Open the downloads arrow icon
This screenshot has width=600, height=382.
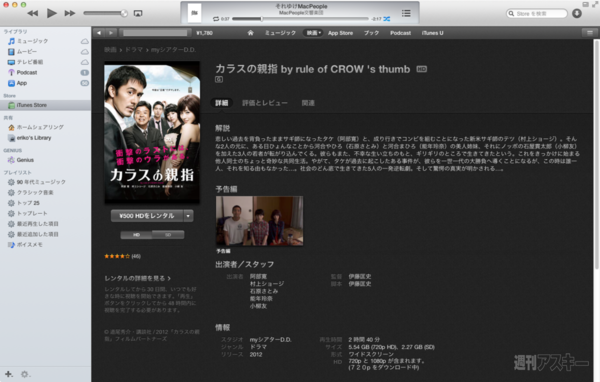point(577,13)
